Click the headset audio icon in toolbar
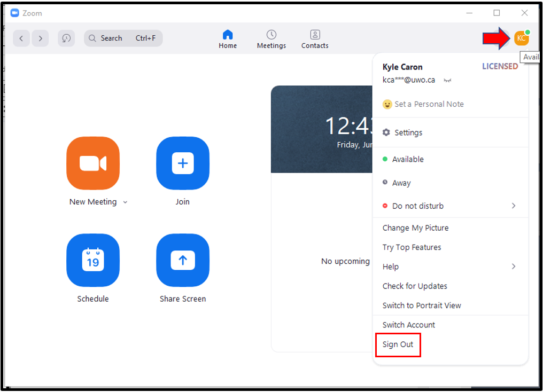The width and height of the screenshot is (543, 392). [x=66, y=38]
